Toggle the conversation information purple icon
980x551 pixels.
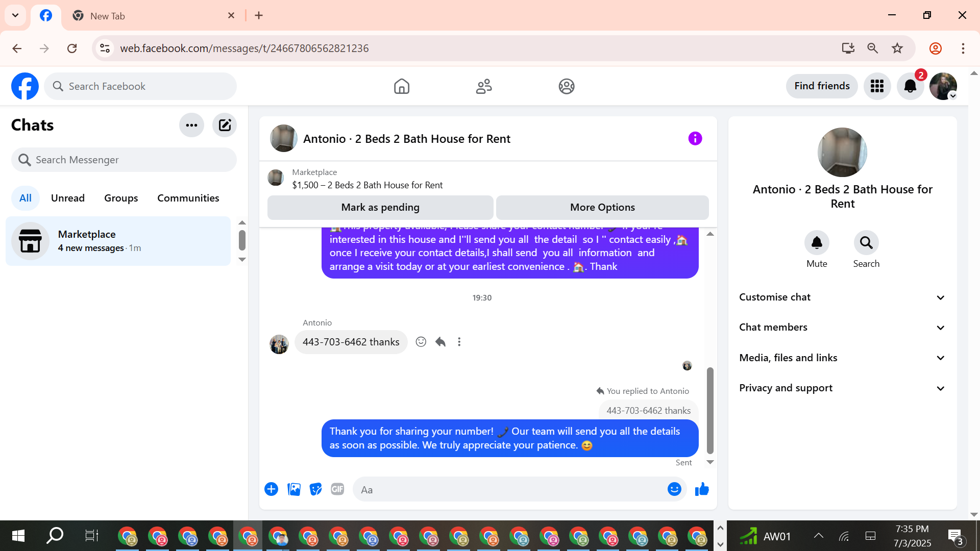click(695, 138)
